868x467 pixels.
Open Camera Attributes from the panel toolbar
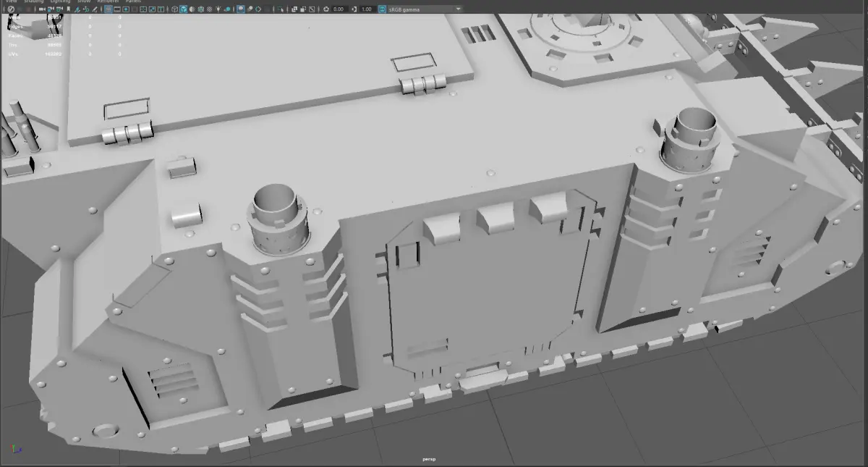pyautogui.click(x=59, y=9)
